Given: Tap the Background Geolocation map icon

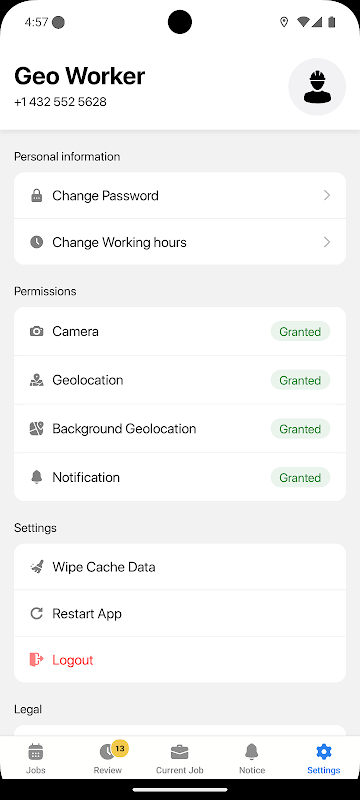Looking at the screenshot, I should pyautogui.click(x=36, y=429).
